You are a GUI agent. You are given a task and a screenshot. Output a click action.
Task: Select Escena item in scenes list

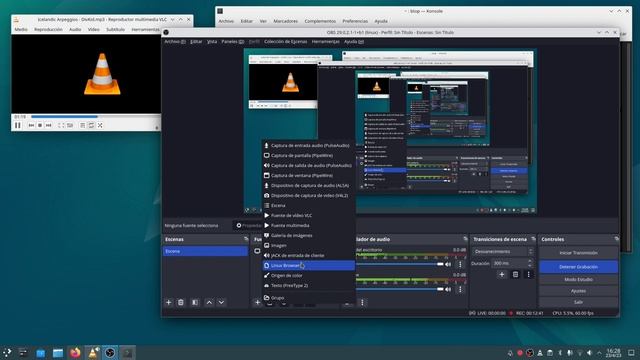[205, 251]
